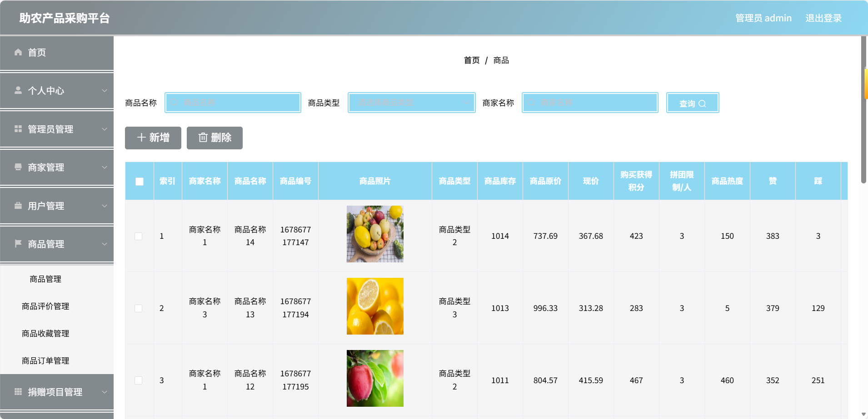Click the 首页 breadcrumb link
The height and width of the screenshot is (419, 868).
coord(472,60)
